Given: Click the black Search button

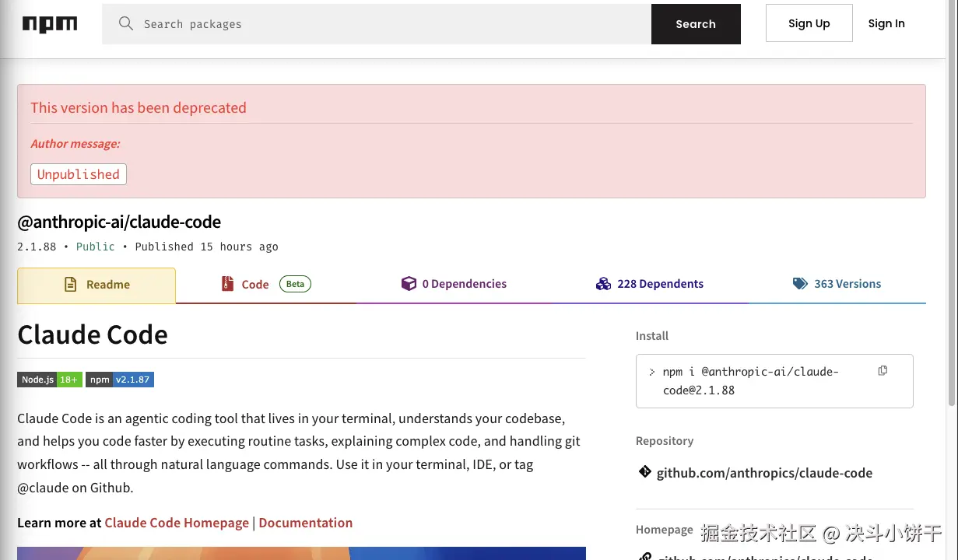Looking at the screenshot, I should [x=696, y=24].
